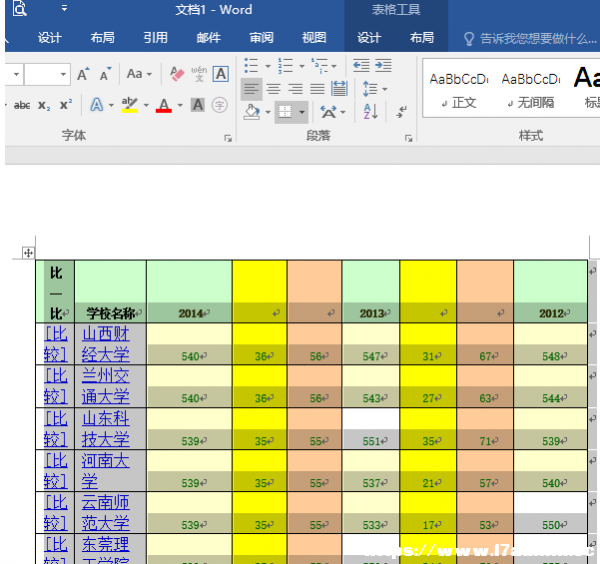
Task: Open the 表格工具 布局 tab
Action: (422, 37)
